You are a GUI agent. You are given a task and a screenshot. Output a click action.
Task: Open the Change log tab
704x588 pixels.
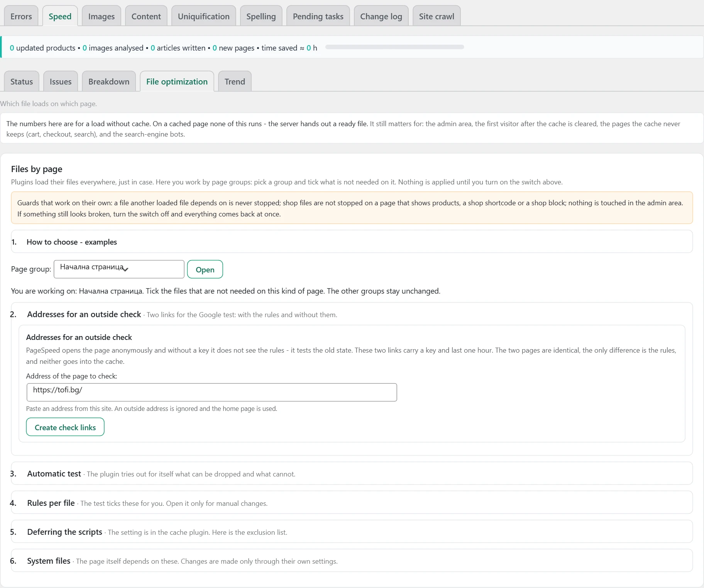coord(381,16)
